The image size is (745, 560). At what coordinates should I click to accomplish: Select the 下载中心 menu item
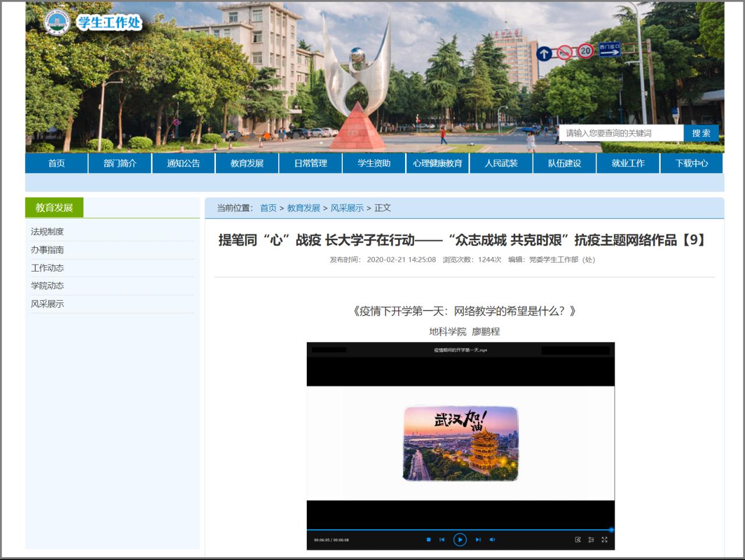691,163
